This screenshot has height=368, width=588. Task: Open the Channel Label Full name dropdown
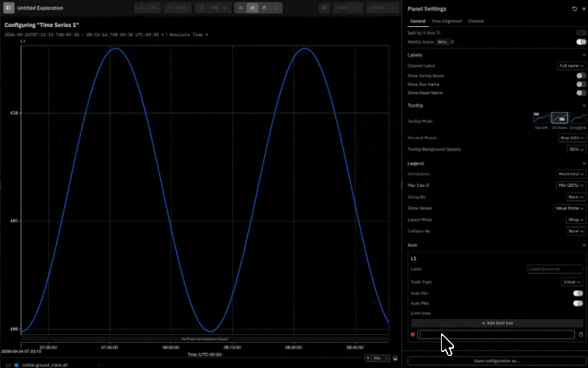(571, 66)
